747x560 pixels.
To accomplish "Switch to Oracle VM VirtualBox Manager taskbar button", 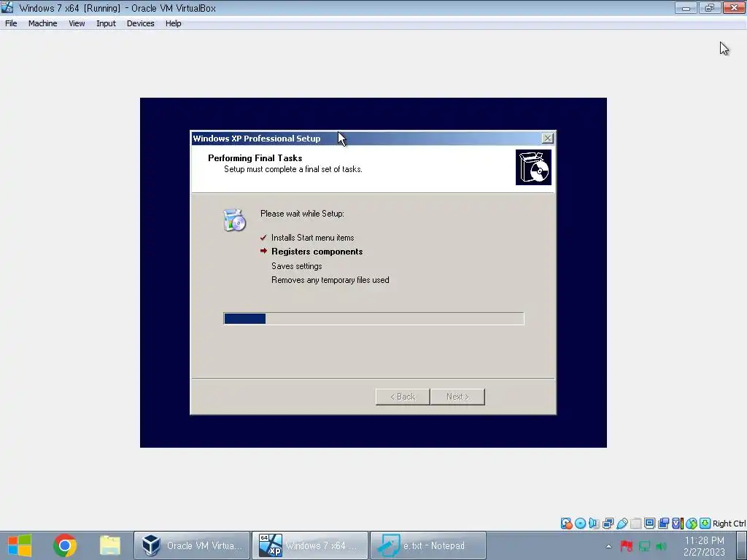I will [192, 545].
